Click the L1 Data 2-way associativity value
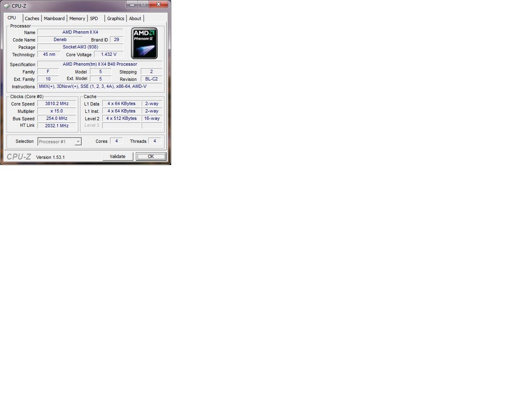This screenshot has width=532, height=399. click(x=152, y=104)
